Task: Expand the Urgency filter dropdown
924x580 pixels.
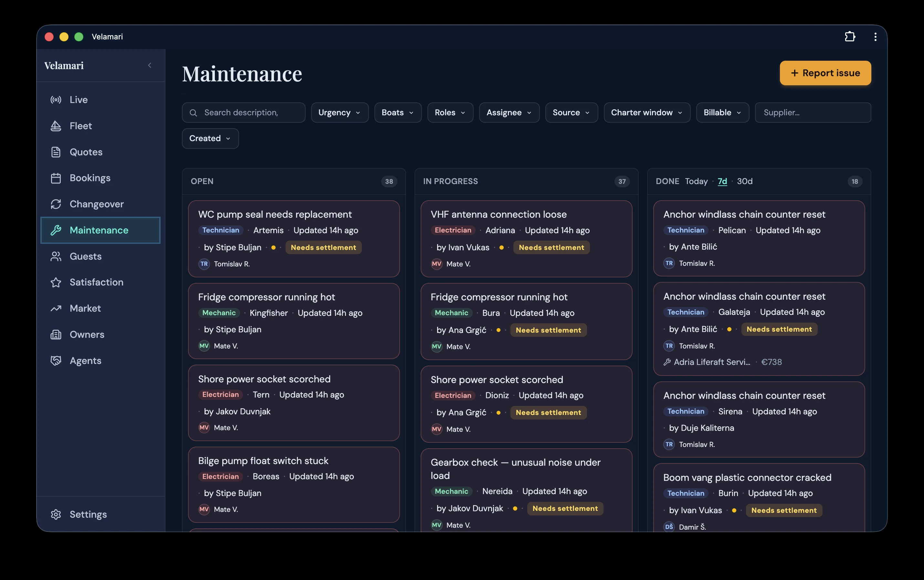Action: pos(340,112)
